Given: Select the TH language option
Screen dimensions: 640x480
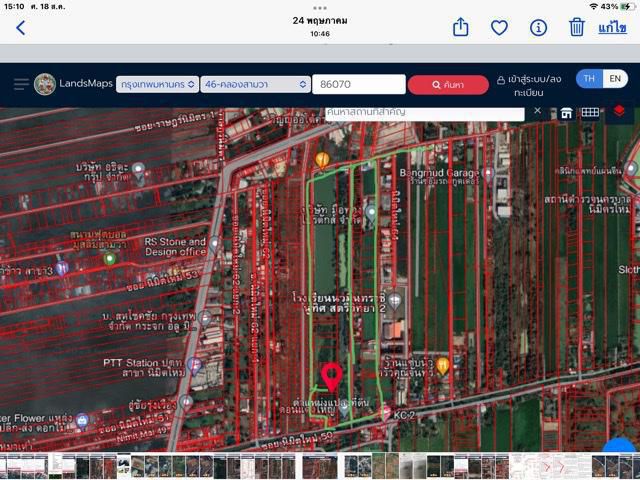Looking at the screenshot, I should [x=589, y=79].
